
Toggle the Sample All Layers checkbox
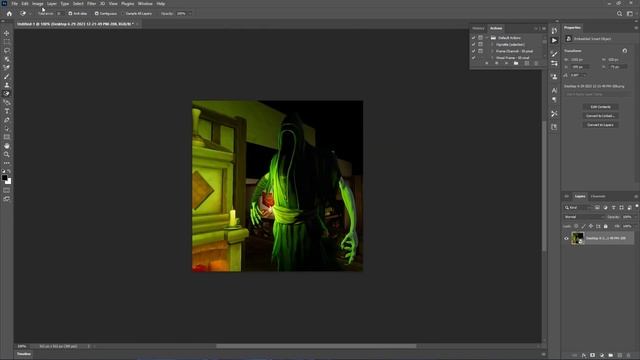click(x=123, y=13)
